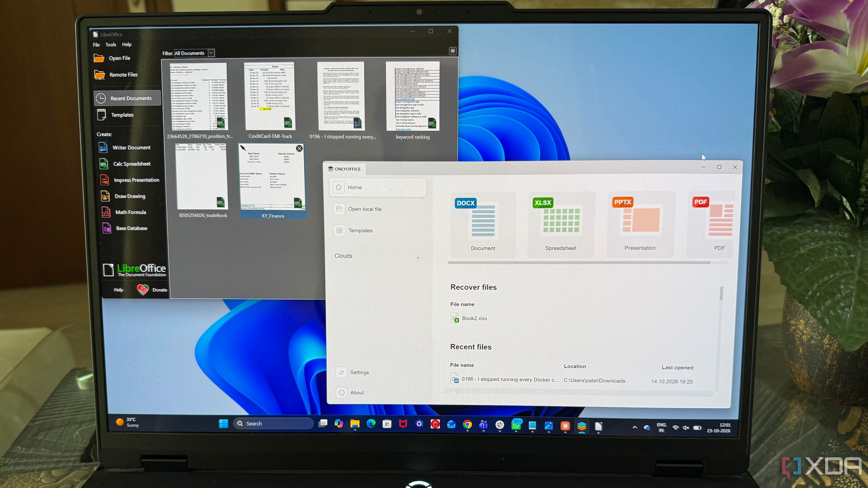The image size is (868, 488).
Task: Click Open File in LibreOffice sidebar
Action: (x=112, y=58)
